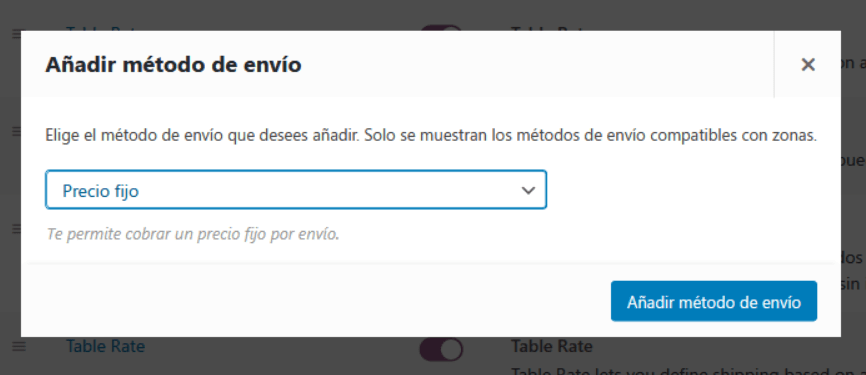This screenshot has height=375, width=866.
Task: Confirm with blue Añadir método de envío button
Action: [714, 302]
